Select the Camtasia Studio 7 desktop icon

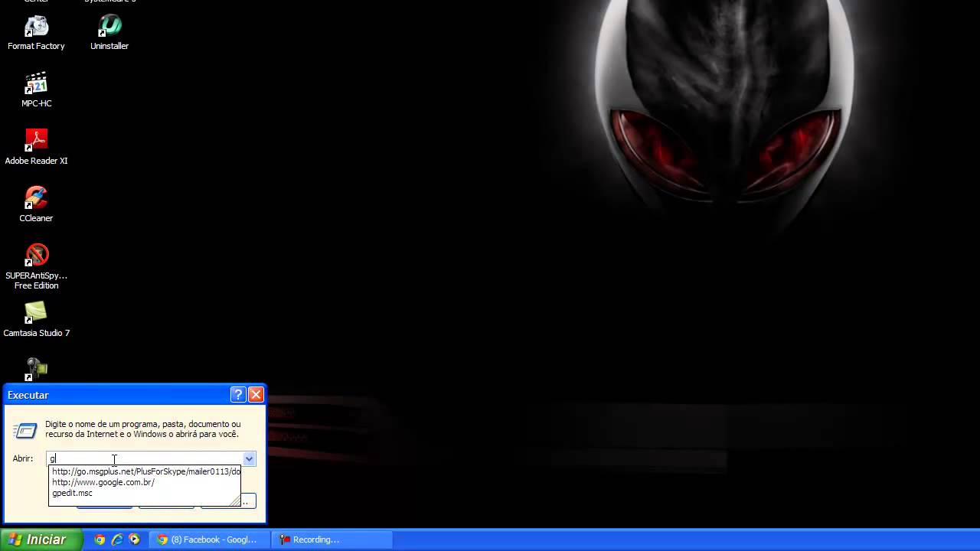pos(36,320)
